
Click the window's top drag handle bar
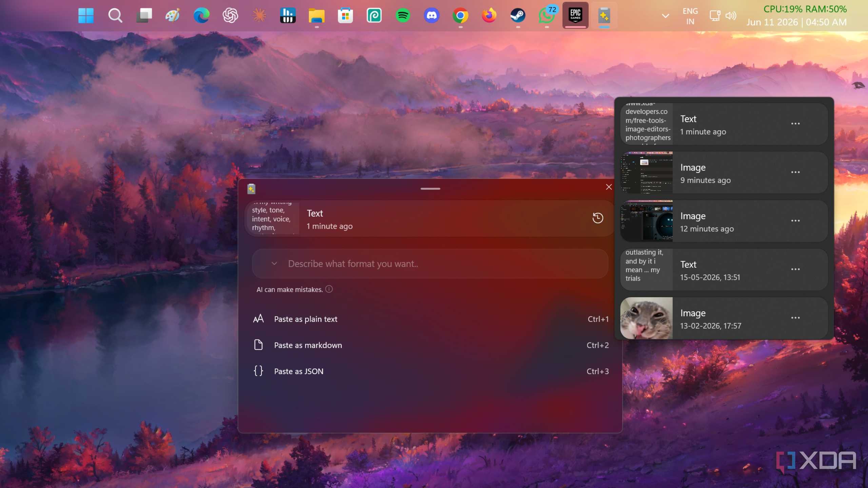pos(430,189)
